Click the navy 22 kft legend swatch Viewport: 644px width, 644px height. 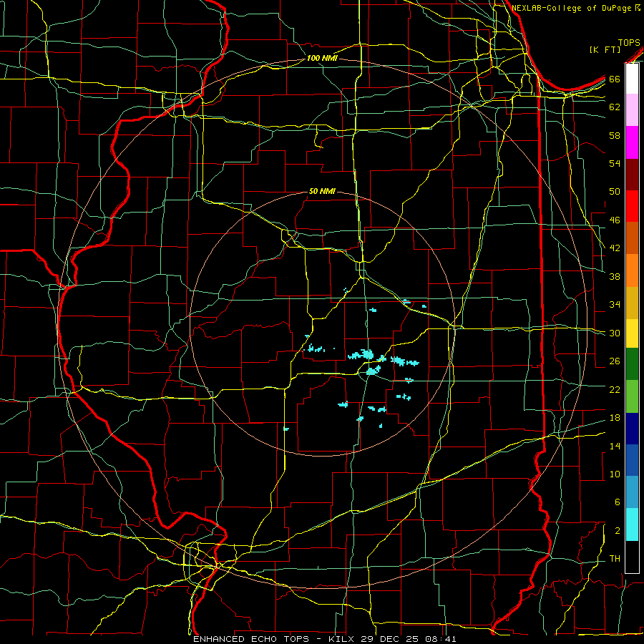coord(632,429)
